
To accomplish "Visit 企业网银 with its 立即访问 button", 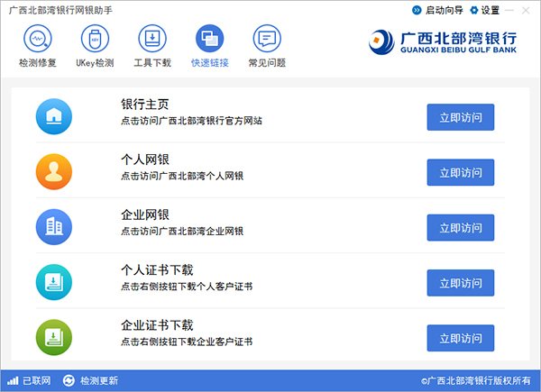I will point(460,228).
